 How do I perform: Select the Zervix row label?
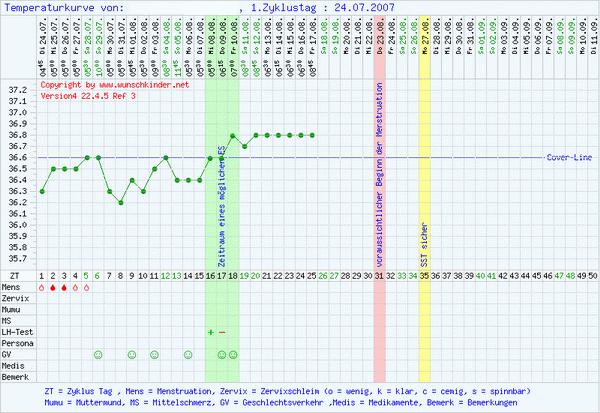point(15,298)
